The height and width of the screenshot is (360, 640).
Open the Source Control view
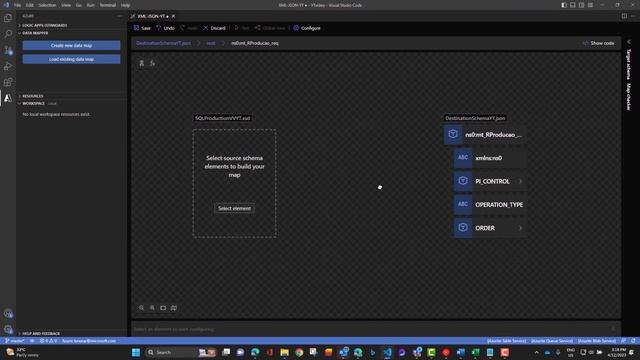[x=8, y=50]
